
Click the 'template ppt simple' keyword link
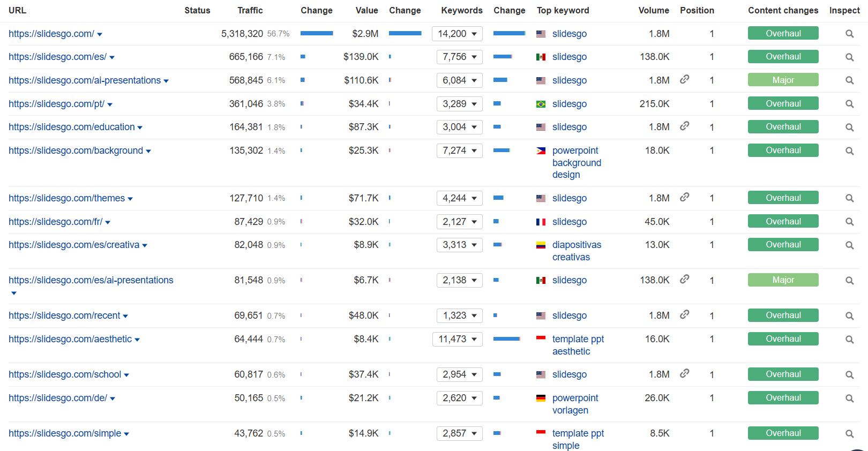tap(578, 439)
